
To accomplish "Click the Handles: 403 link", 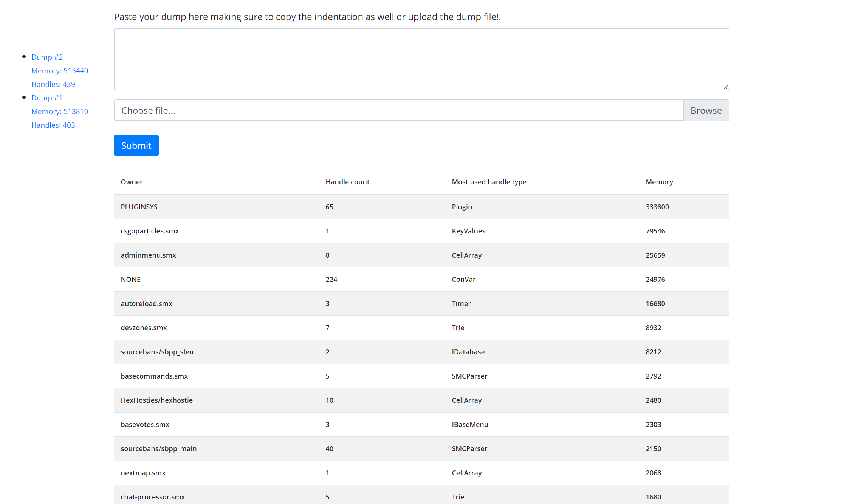I will point(53,125).
